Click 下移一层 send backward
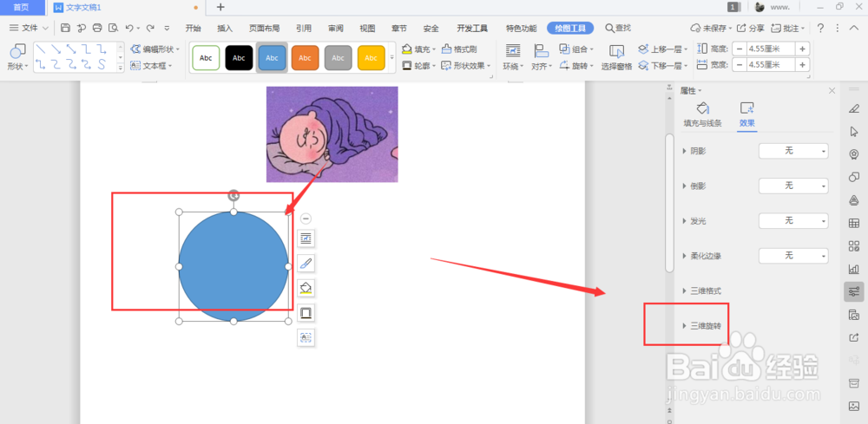Image resolution: width=868 pixels, height=424 pixels. point(662,65)
